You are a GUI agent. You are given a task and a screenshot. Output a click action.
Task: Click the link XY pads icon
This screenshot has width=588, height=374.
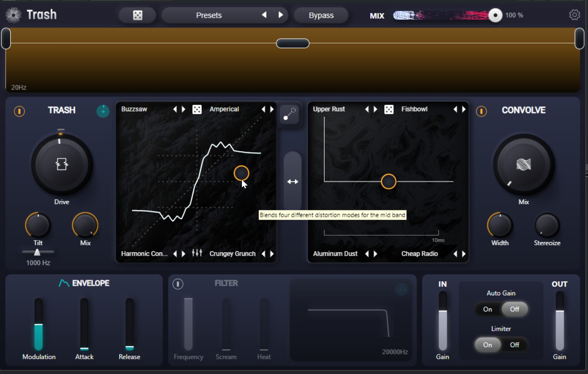289,114
